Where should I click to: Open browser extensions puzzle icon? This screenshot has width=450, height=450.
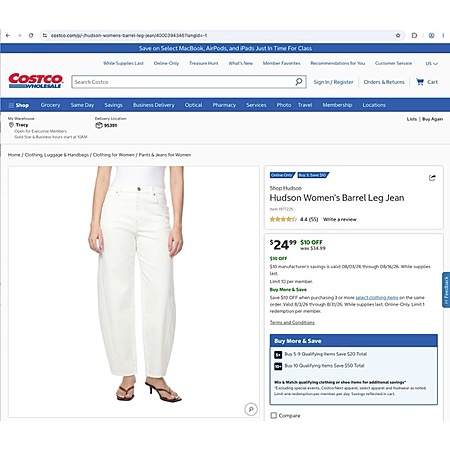pos(414,35)
